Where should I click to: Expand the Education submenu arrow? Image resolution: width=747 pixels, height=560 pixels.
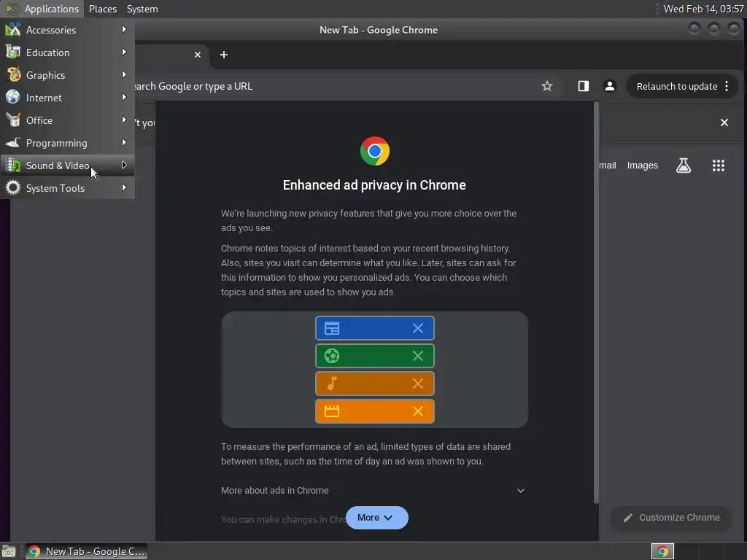click(124, 52)
